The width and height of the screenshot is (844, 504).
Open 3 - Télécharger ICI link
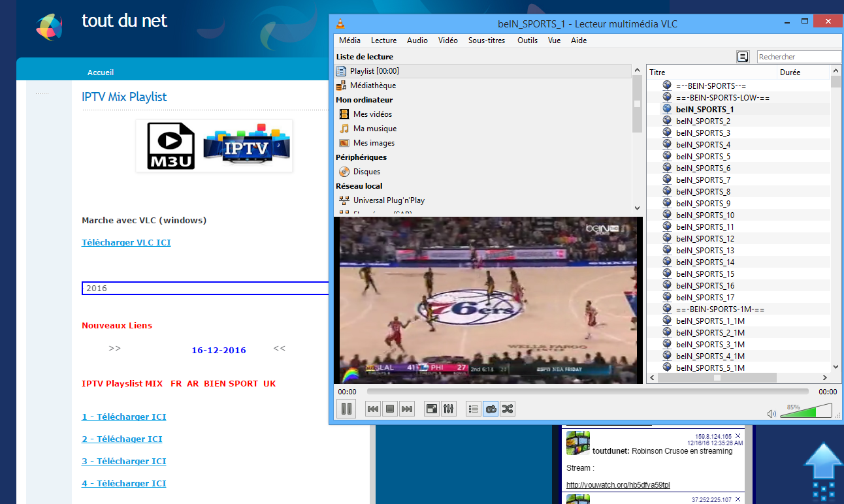click(124, 461)
